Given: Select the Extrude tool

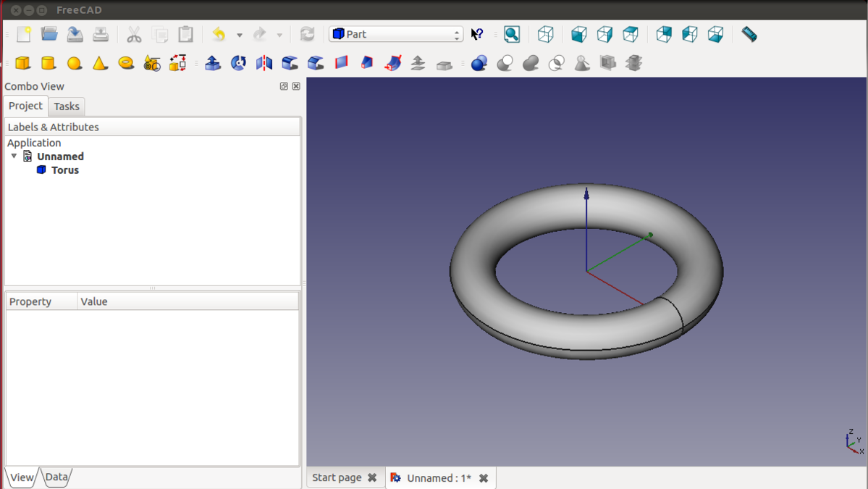Looking at the screenshot, I should coord(213,64).
